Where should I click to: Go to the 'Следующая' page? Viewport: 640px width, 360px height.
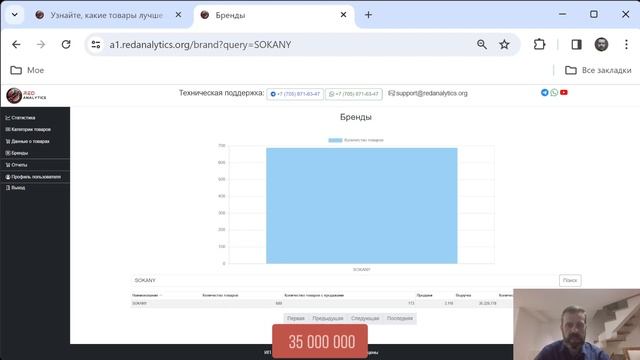coord(365,318)
